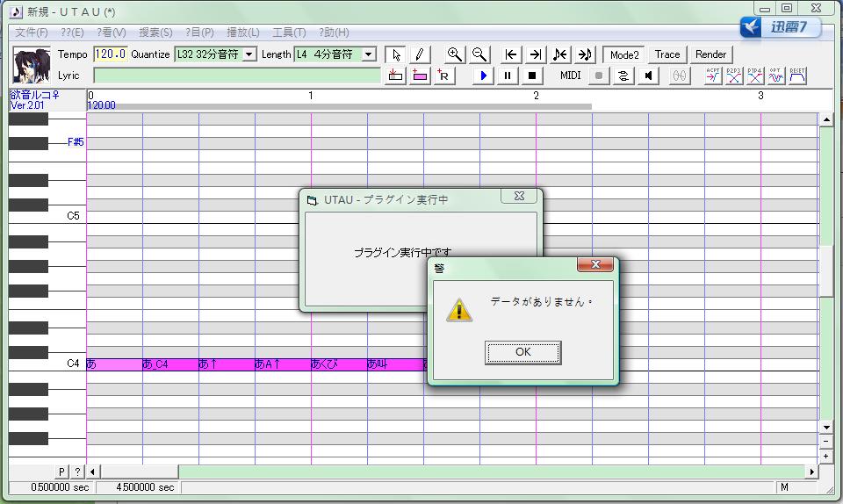Jump to end arrow button
Image resolution: width=843 pixels, height=504 pixels.
(x=536, y=54)
